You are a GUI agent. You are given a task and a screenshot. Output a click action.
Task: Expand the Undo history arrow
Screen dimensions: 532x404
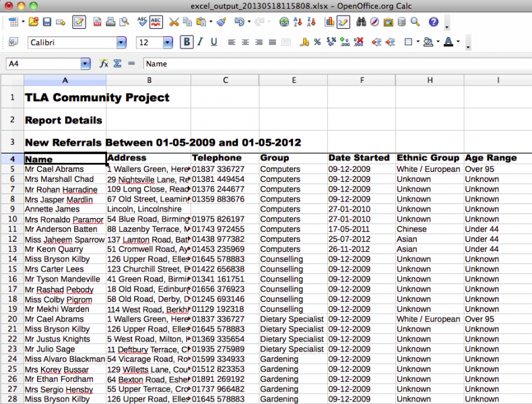[x=249, y=22]
